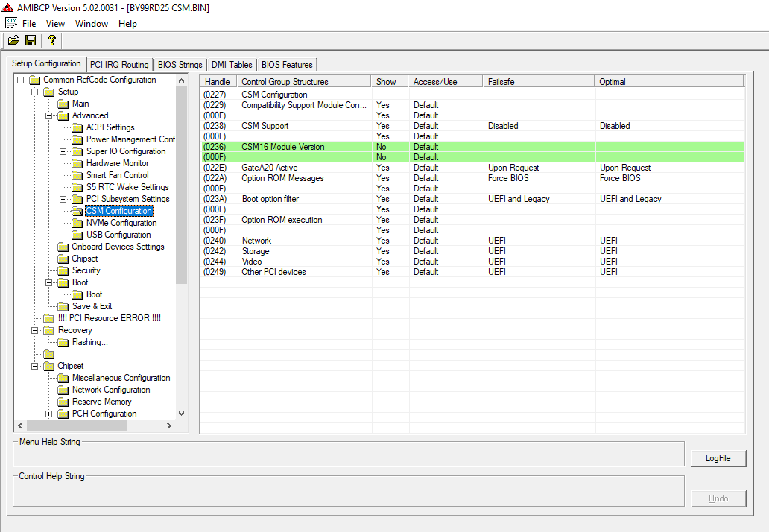Select the Setup Configuration tab
Screen dimensions: 769x532
[x=46, y=63]
